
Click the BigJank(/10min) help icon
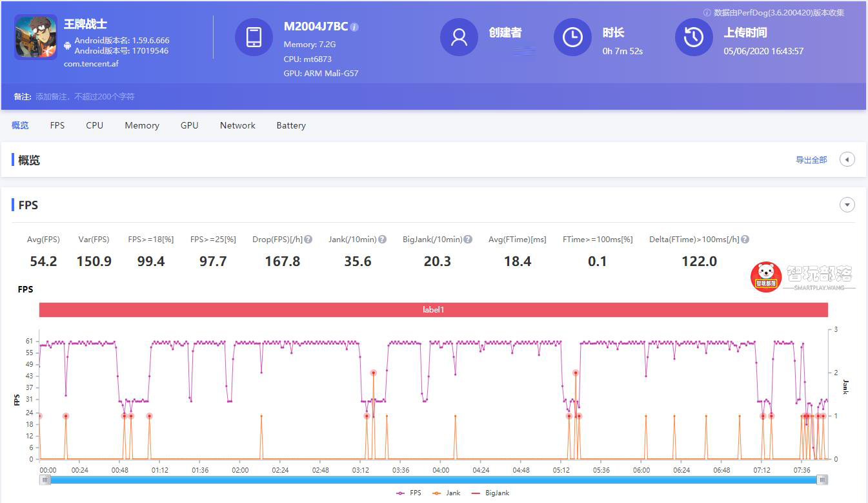tap(468, 240)
